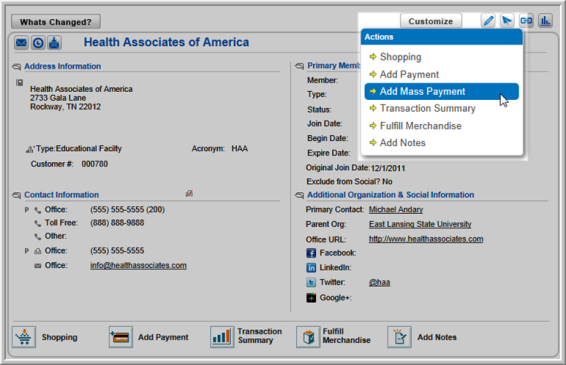Click the bottom Add Notes label
566x365 pixels.
437,337
